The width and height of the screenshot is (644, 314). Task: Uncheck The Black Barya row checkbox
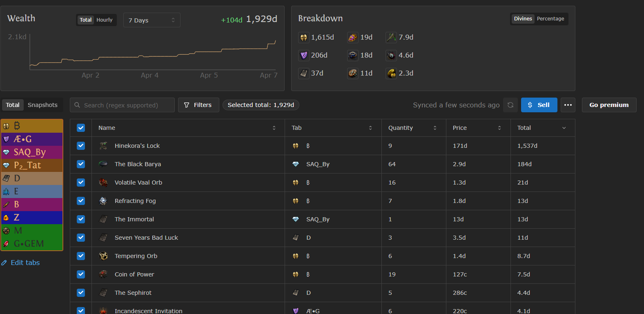coord(81,164)
